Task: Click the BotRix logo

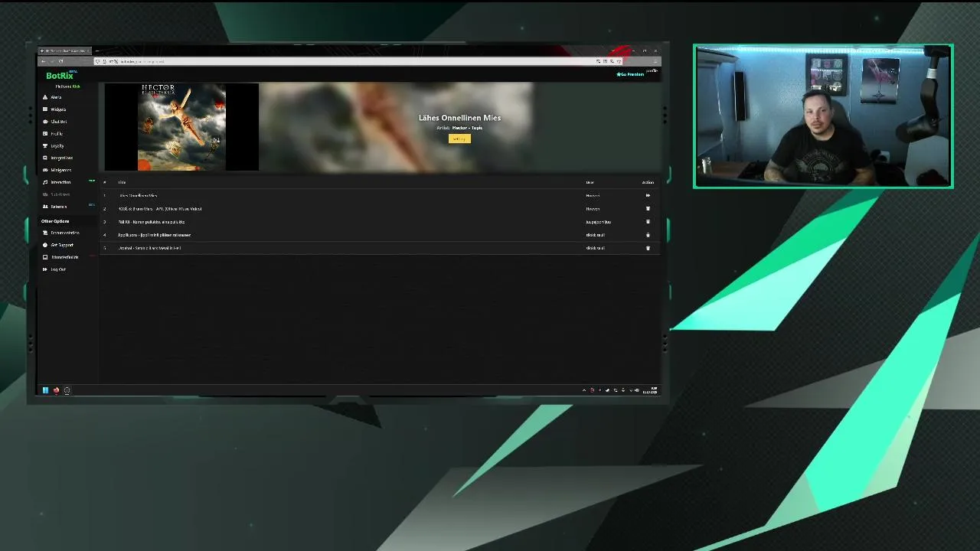Action: (60, 76)
